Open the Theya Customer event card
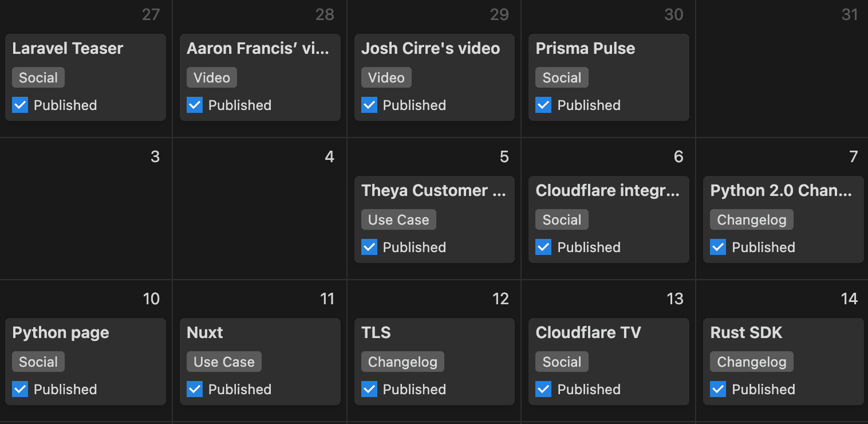The height and width of the screenshot is (424, 868). coord(434,190)
